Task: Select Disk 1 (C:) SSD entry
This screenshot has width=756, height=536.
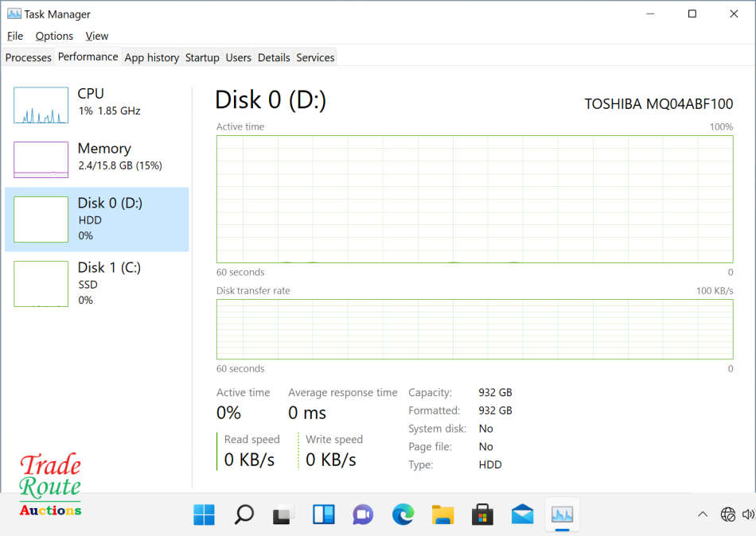Action: point(95,283)
